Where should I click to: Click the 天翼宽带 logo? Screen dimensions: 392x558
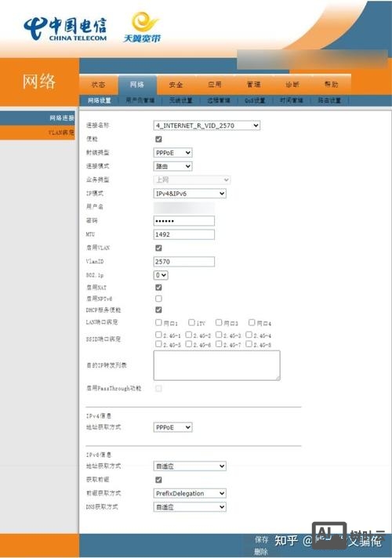click(x=142, y=27)
